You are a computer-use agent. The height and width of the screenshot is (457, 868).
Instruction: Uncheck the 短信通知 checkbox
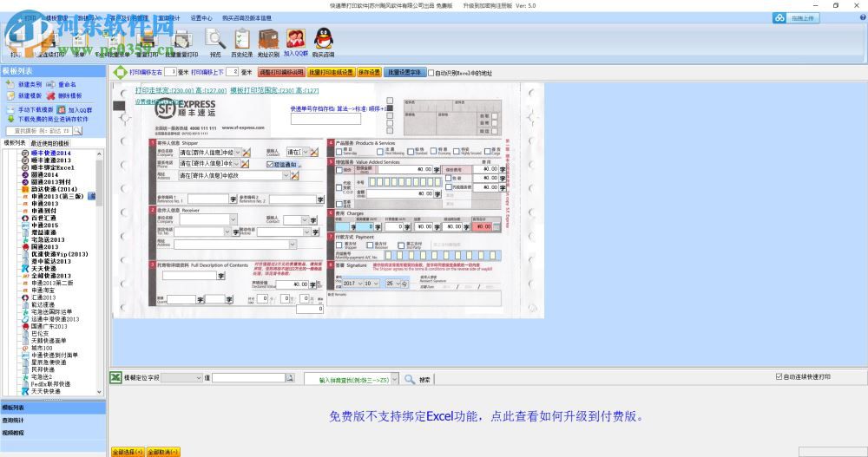(270, 164)
